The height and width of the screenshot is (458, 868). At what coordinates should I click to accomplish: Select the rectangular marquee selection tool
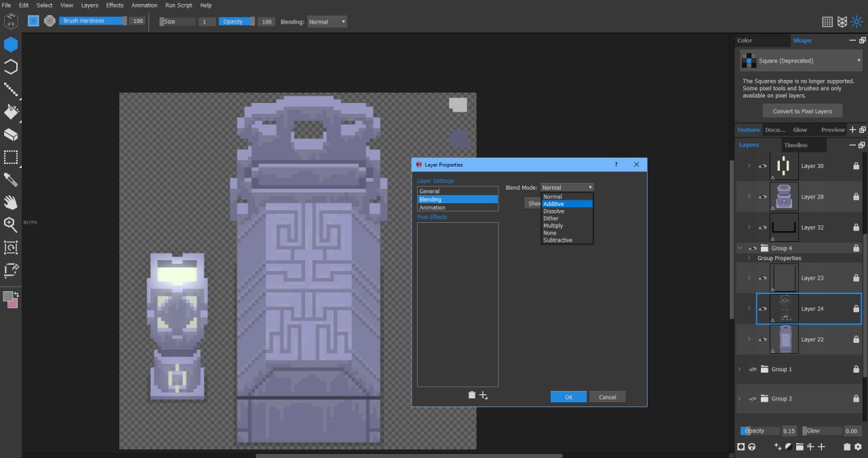coord(10,157)
